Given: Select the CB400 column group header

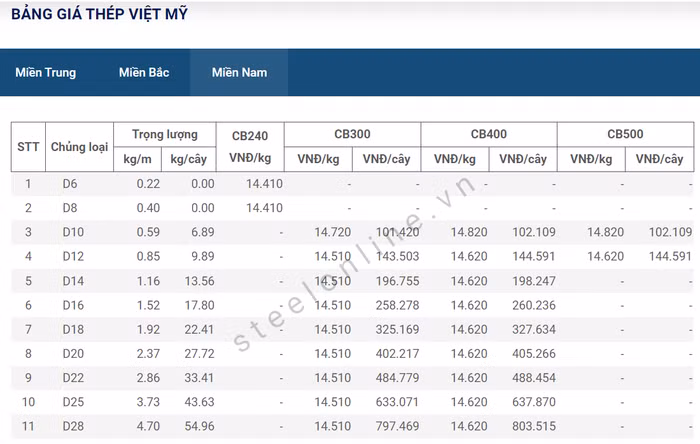Looking at the screenshot, I should tap(488, 134).
